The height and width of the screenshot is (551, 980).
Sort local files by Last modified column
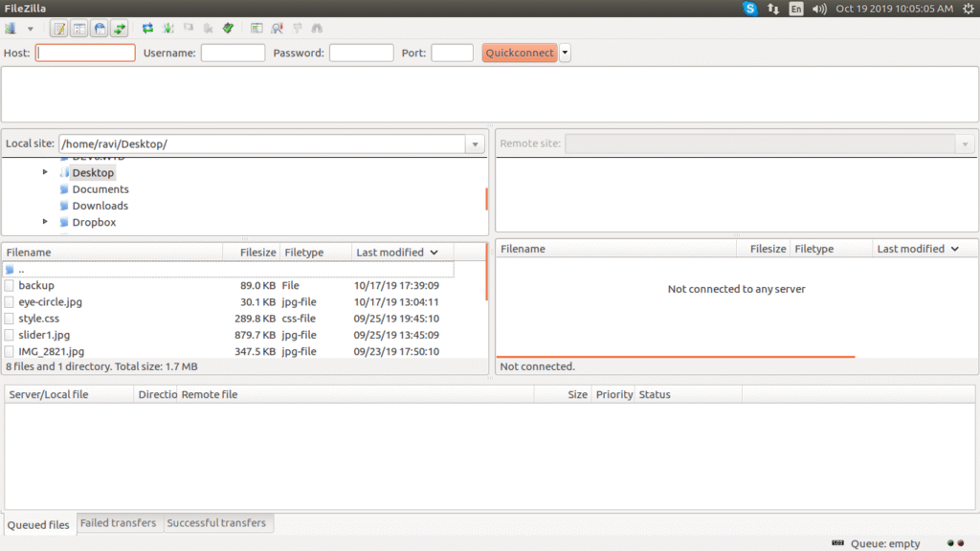tap(396, 253)
